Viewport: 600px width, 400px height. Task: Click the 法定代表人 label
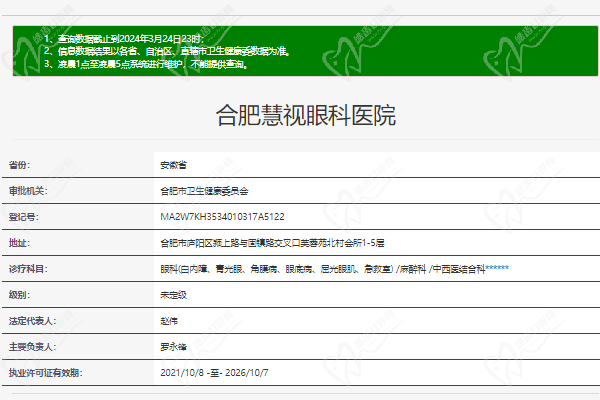click(33, 321)
